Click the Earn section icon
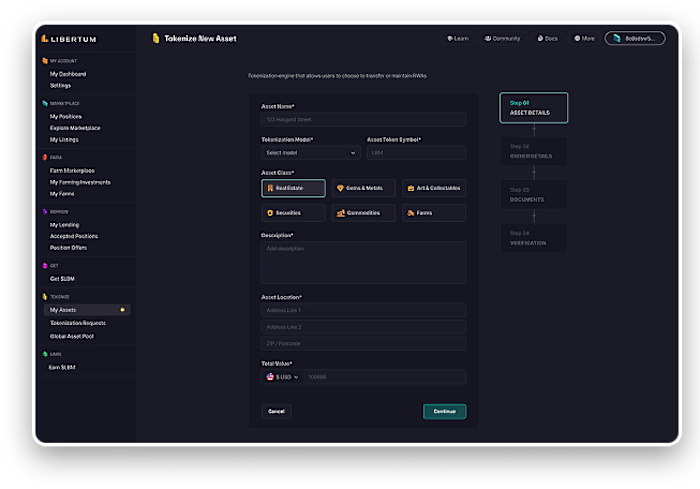The image size is (700, 489). pyautogui.click(x=45, y=354)
